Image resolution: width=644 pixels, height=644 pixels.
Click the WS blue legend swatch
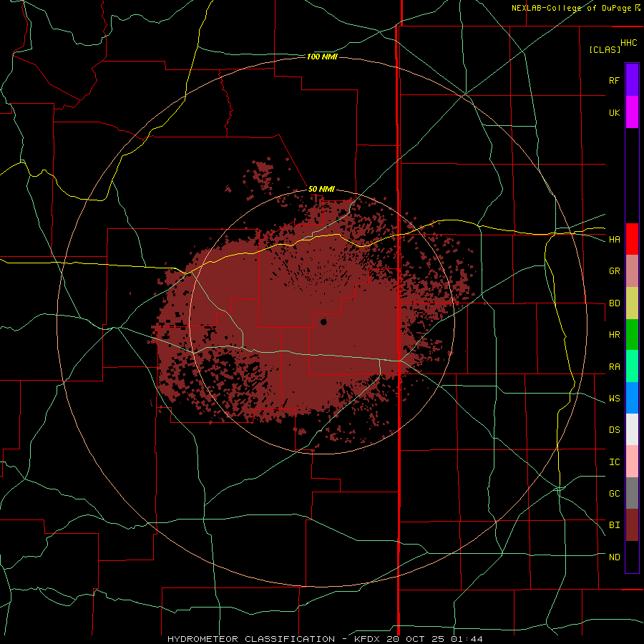[x=632, y=398]
